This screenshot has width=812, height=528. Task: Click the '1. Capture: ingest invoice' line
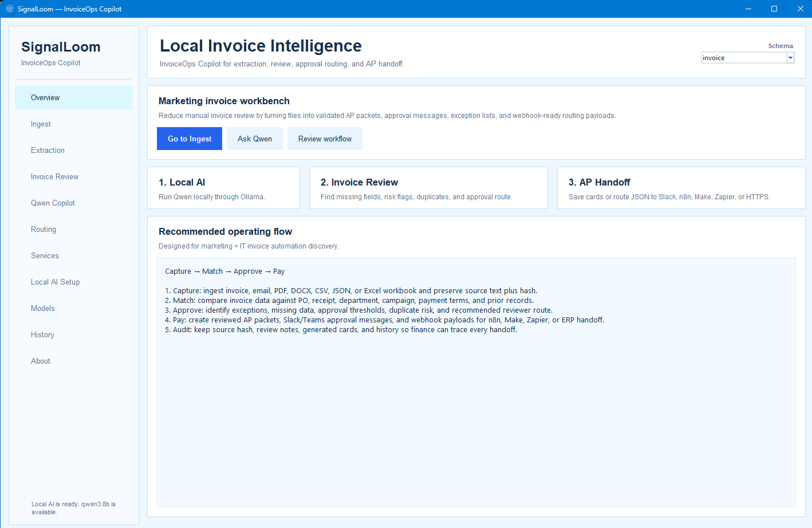[351, 291]
